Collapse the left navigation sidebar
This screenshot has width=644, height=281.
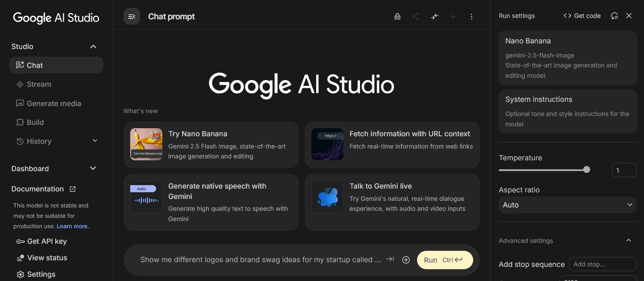pyautogui.click(x=132, y=17)
